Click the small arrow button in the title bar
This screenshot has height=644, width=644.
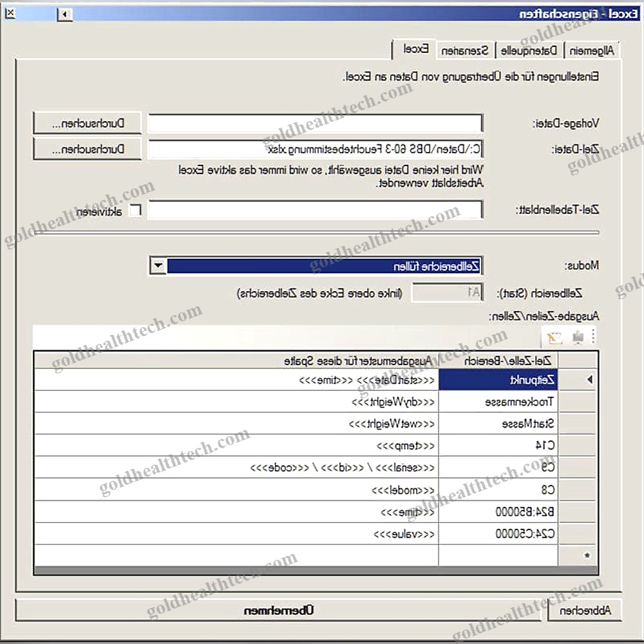64,15
